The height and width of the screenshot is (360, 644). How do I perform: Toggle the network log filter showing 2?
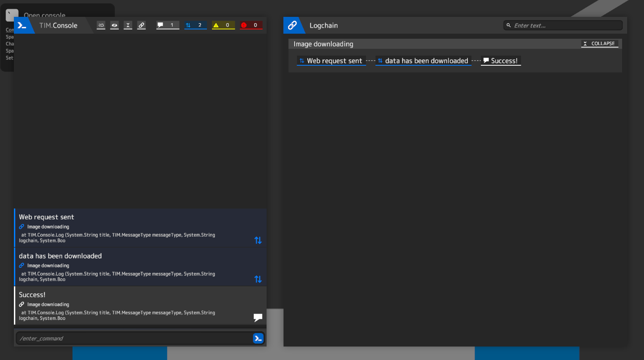(195, 25)
